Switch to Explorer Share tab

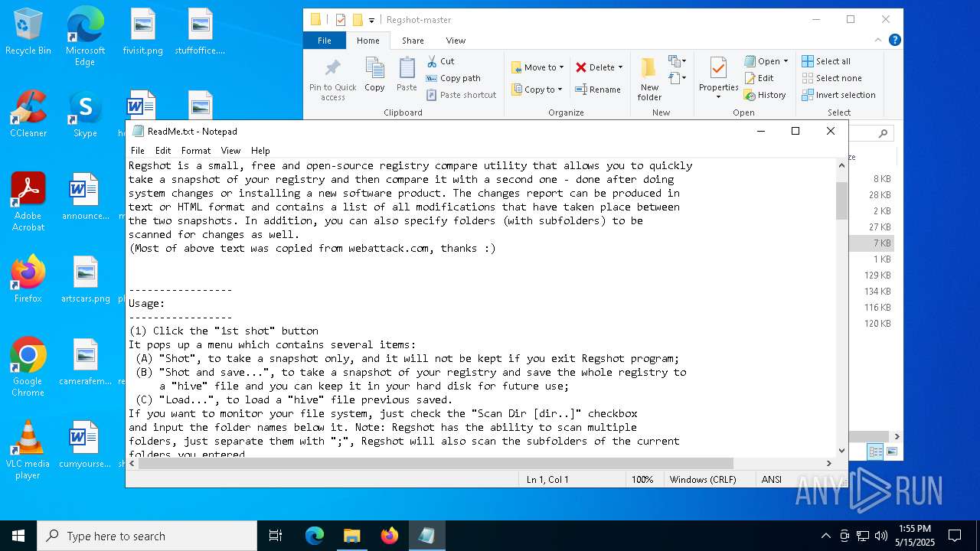[x=413, y=41]
